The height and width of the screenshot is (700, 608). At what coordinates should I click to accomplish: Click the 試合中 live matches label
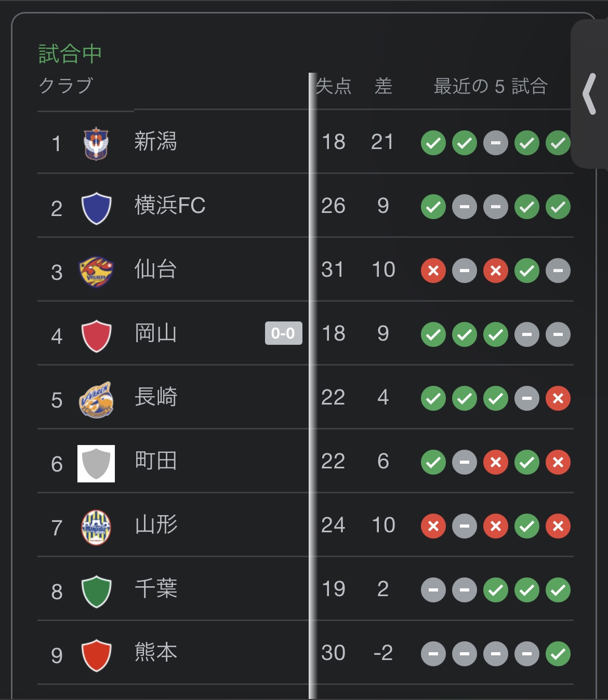(x=70, y=54)
